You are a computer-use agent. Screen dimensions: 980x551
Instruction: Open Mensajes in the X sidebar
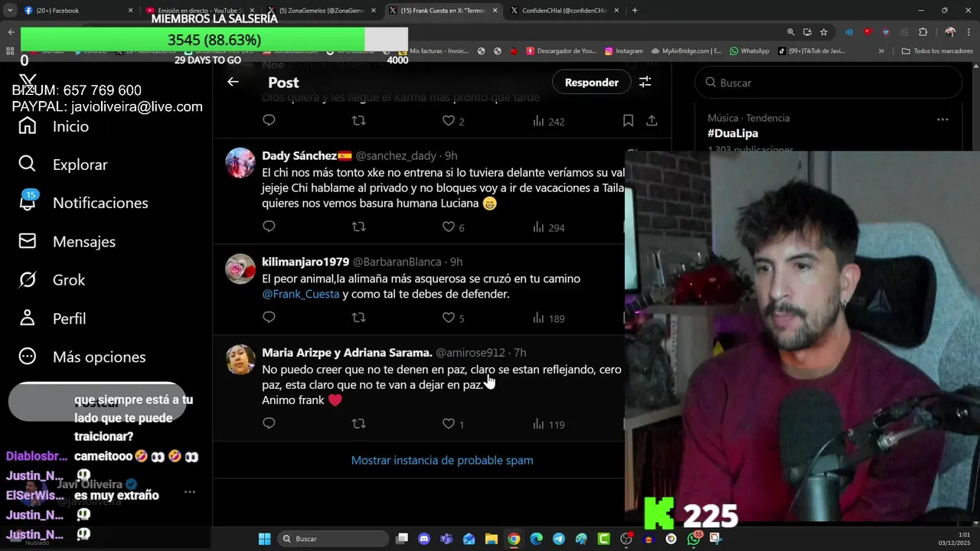pyautogui.click(x=67, y=241)
